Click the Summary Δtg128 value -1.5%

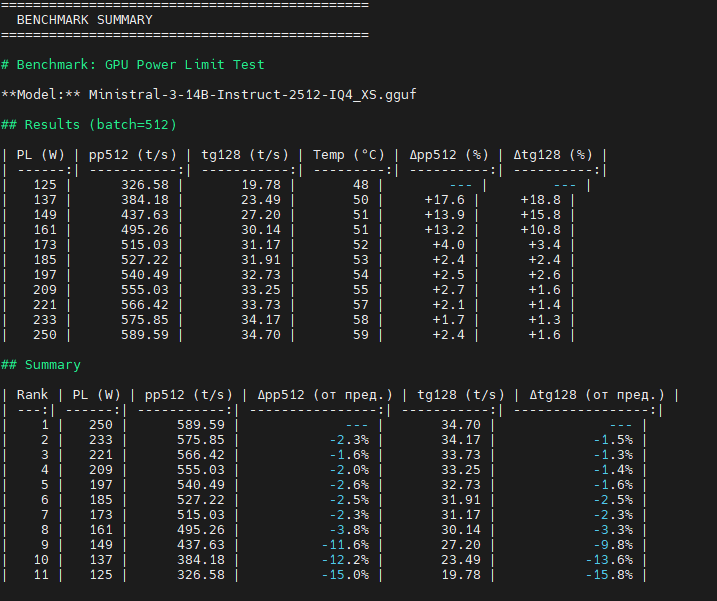(613, 440)
